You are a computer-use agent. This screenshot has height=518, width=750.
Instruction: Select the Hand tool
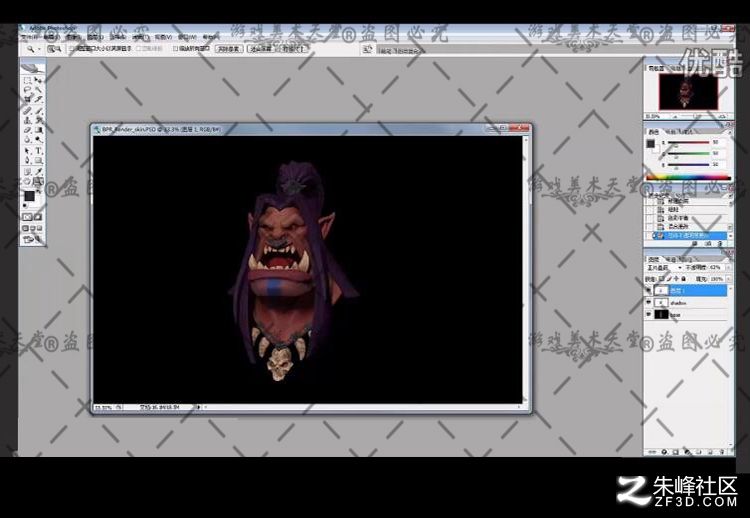click(x=28, y=181)
